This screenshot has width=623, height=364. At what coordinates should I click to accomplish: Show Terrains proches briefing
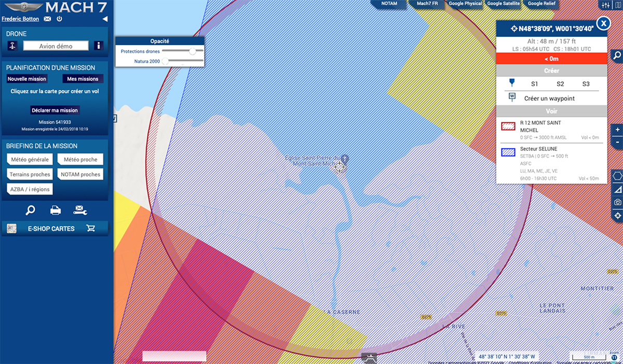click(30, 174)
